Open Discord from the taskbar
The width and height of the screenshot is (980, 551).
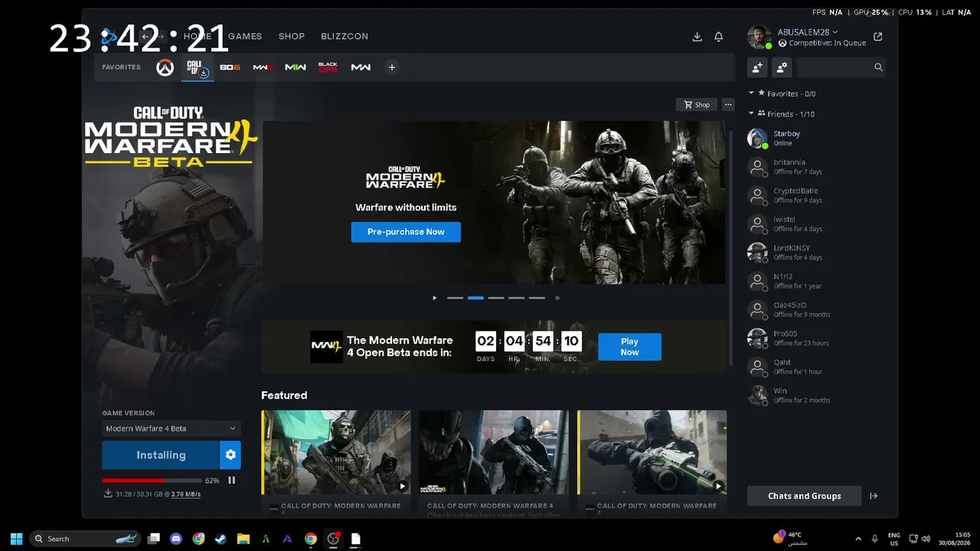[176, 539]
